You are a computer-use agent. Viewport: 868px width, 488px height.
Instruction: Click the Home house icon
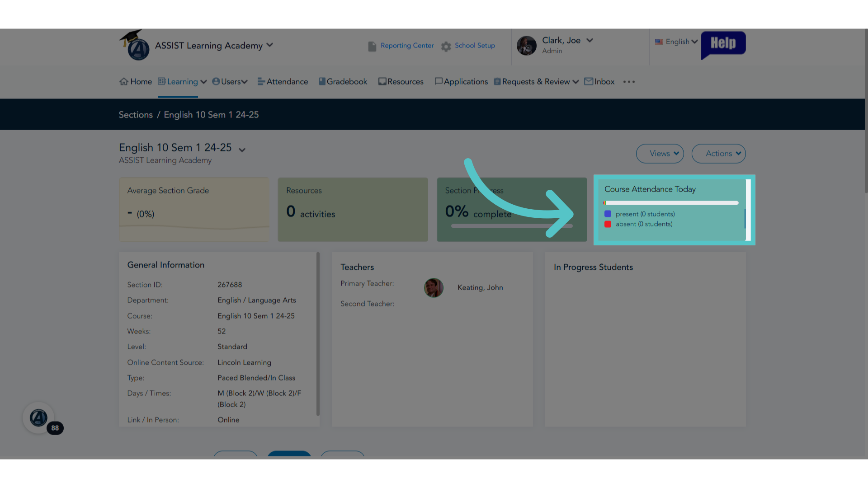123,82
